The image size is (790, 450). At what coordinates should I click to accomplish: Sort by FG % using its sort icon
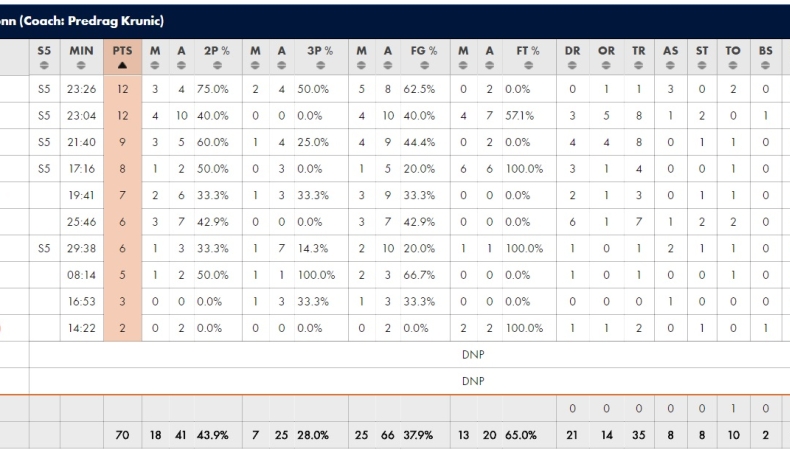point(427,65)
